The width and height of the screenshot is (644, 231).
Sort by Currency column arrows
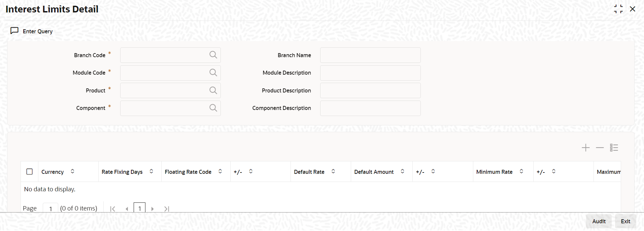click(x=72, y=171)
